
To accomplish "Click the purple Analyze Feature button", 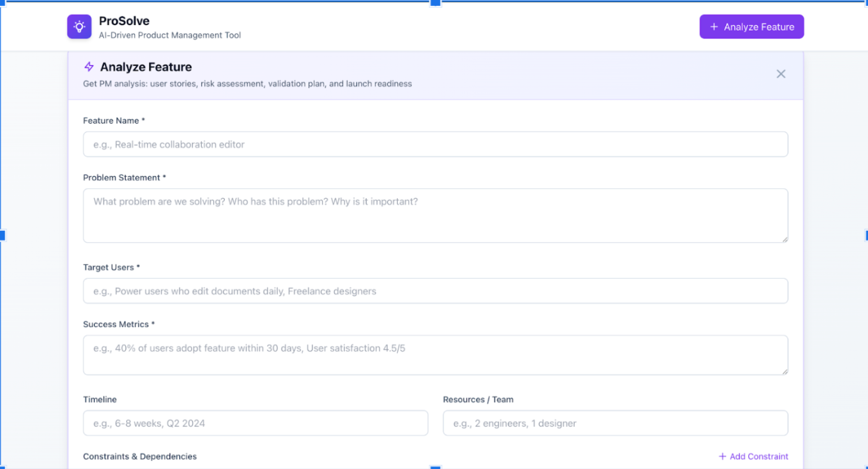I will coord(752,27).
